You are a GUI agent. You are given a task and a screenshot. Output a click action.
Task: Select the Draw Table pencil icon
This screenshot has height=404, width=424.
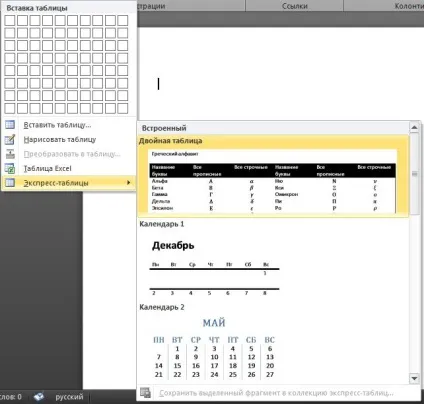[x=10, y=139]
